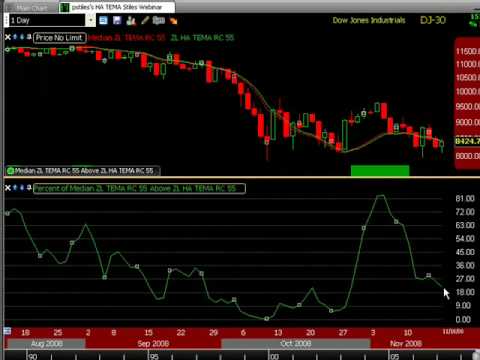This screenshot has width=480, height=360.
Task: Click the 81.00 percent scale value
Action: (465, 199)
